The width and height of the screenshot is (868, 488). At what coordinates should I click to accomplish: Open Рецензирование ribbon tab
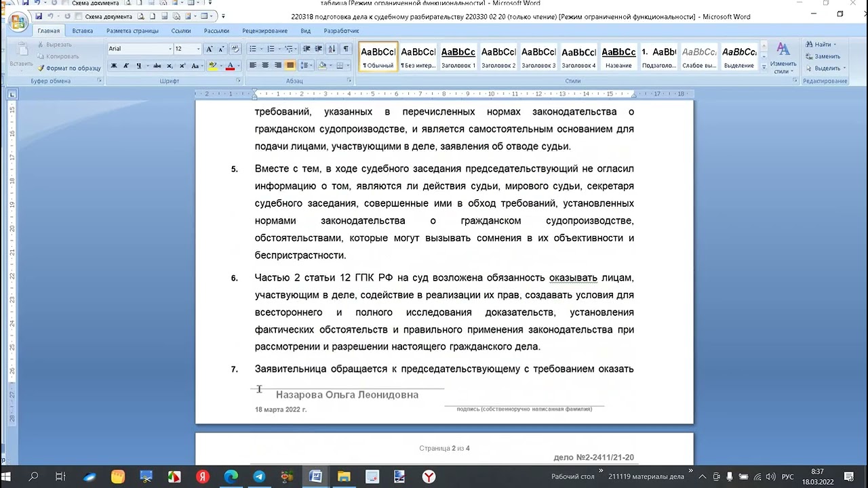(x=265, y=31)
